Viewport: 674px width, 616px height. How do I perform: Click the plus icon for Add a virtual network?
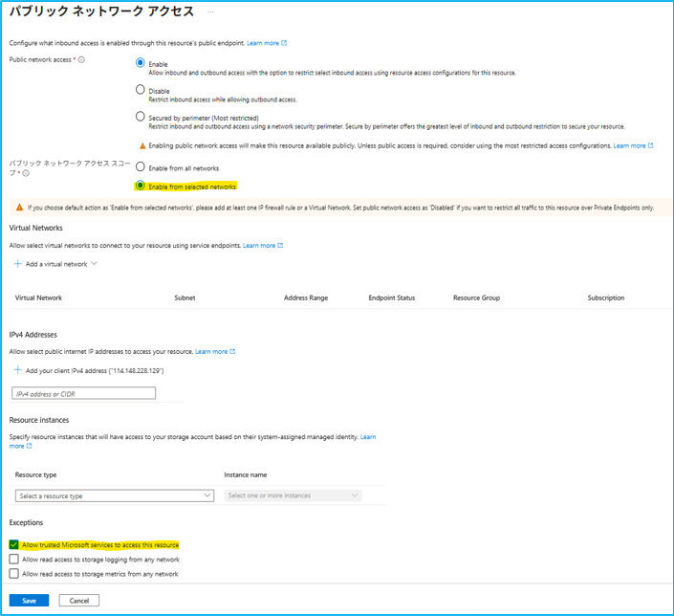18,264
